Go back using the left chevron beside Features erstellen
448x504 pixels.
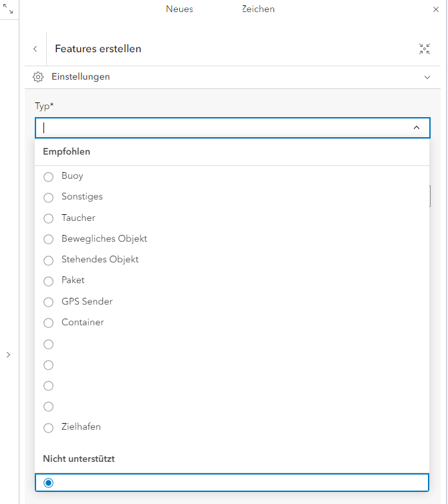[x=35, y=49]
